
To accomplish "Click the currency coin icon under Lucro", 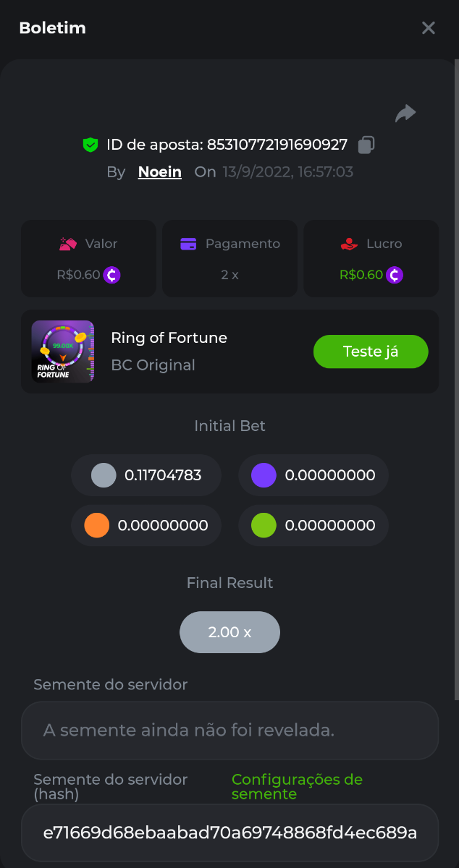I will pos(395,275).
